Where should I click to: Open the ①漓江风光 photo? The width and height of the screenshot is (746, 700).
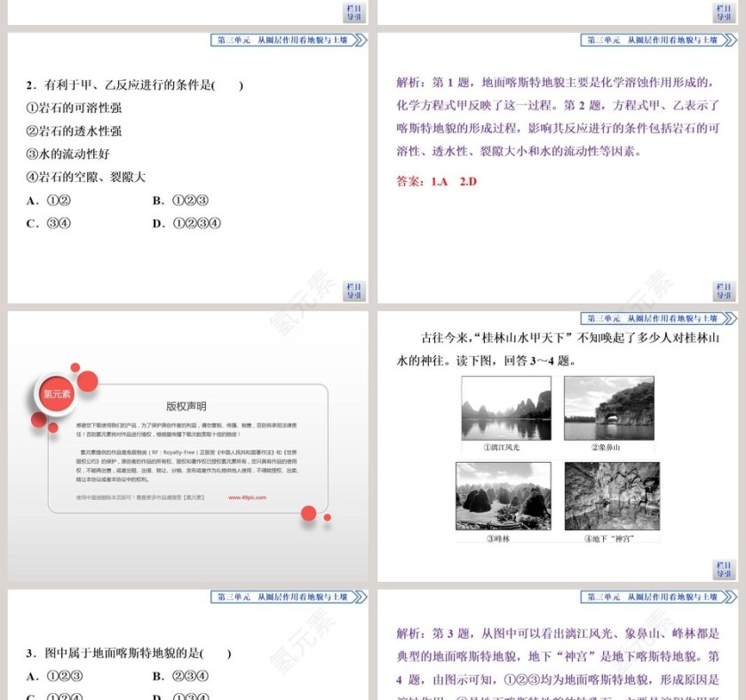[505, 409]
